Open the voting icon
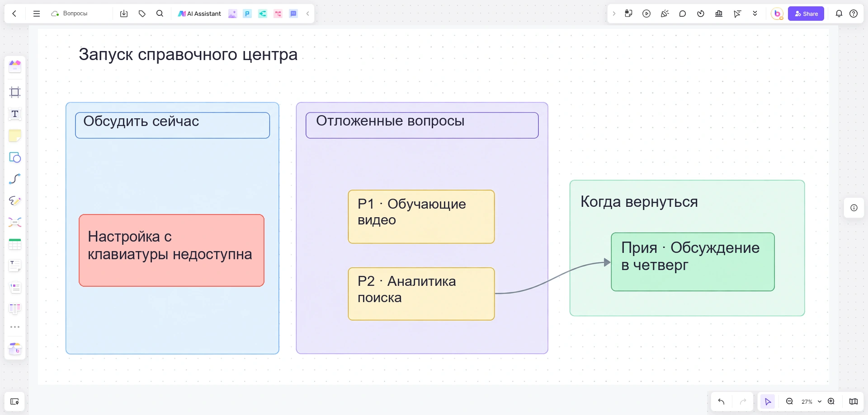Viewport: 868px width, 415px height. tap(719, 14)
